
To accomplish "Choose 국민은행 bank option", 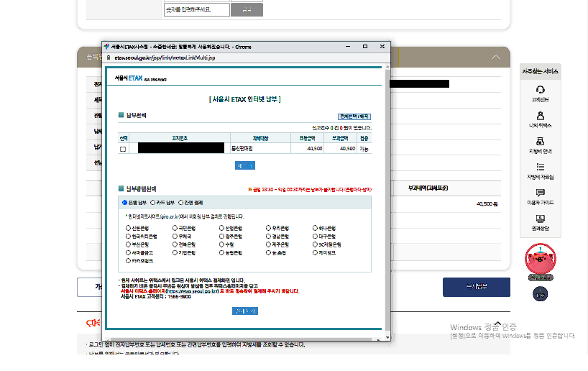I will click(175, 228).
